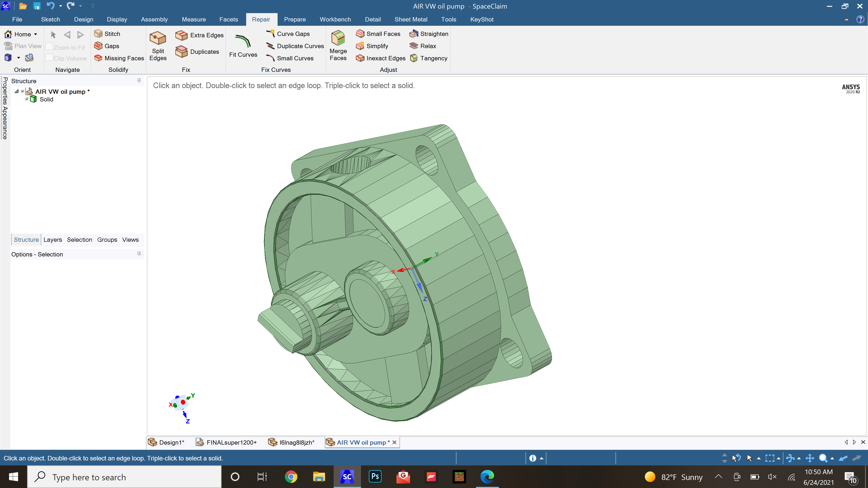Expand the undo history dropdown

click(x=61, y=6)
